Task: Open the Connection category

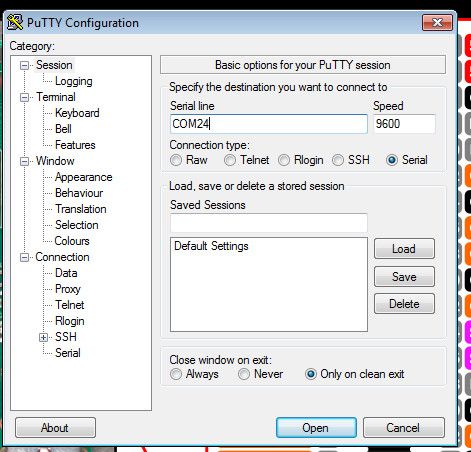Action: point(62,257)
